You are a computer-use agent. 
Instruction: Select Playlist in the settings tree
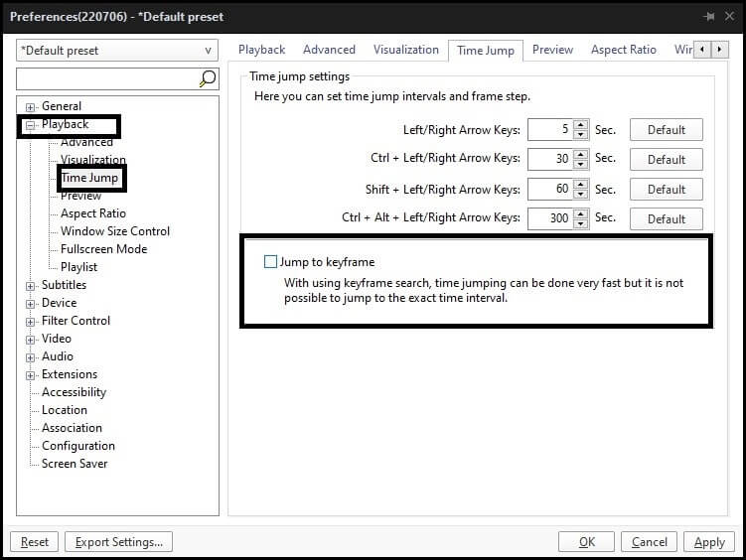(x=79, y=267)
